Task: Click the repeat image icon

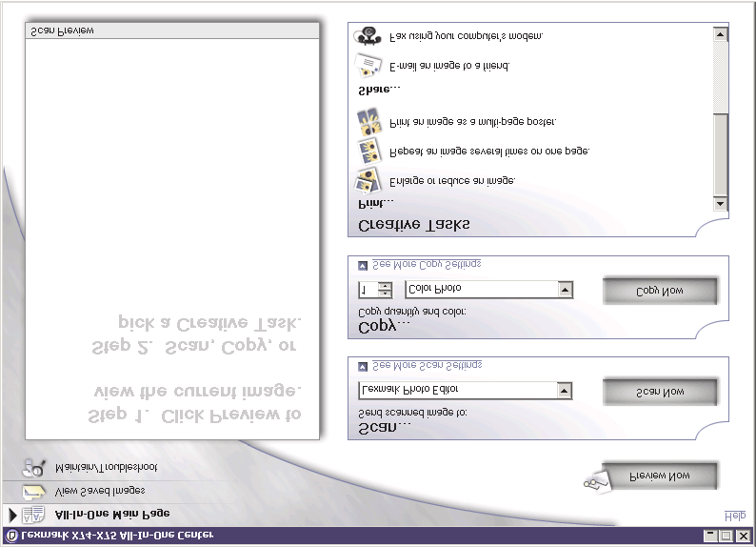Action: point(369,151)
